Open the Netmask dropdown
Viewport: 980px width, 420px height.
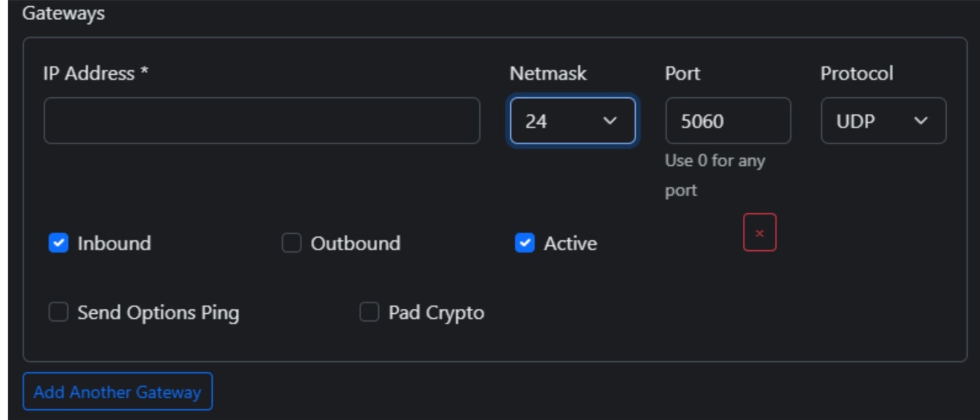572,121
